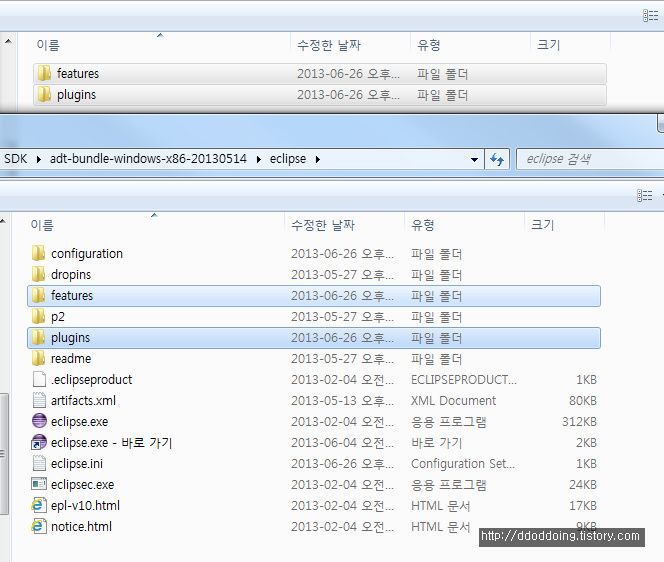Select the readme folder name
The width and height of the screenshot is (664, 562).
[71, 358]
